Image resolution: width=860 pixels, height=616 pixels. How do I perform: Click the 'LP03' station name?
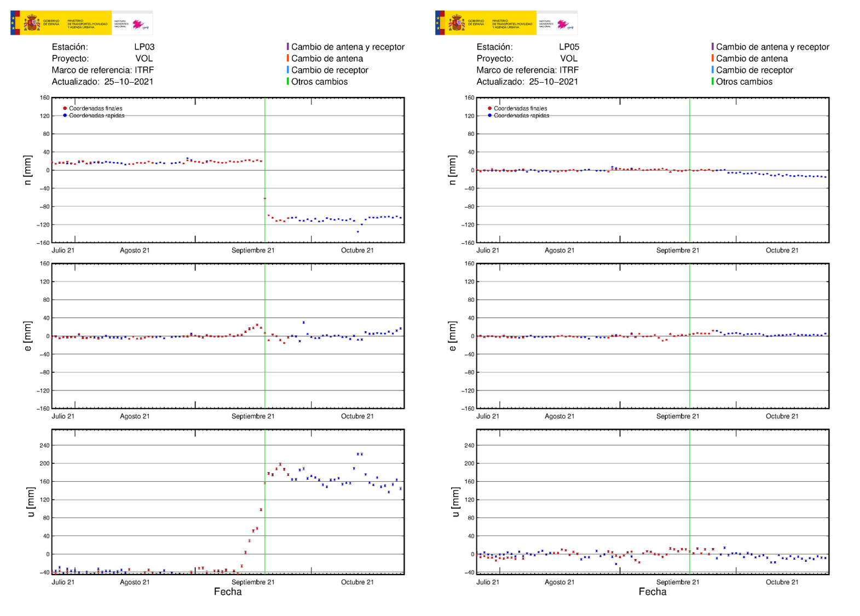click(145, 47)
